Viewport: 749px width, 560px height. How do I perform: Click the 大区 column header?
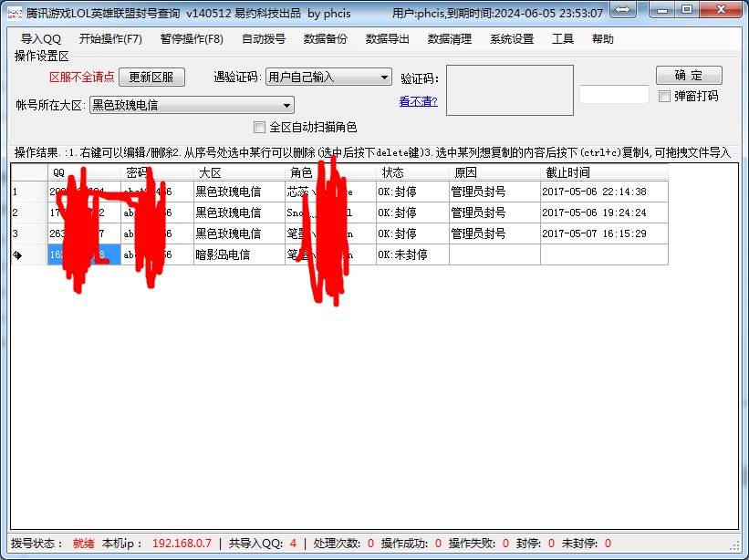pos(239,172)
